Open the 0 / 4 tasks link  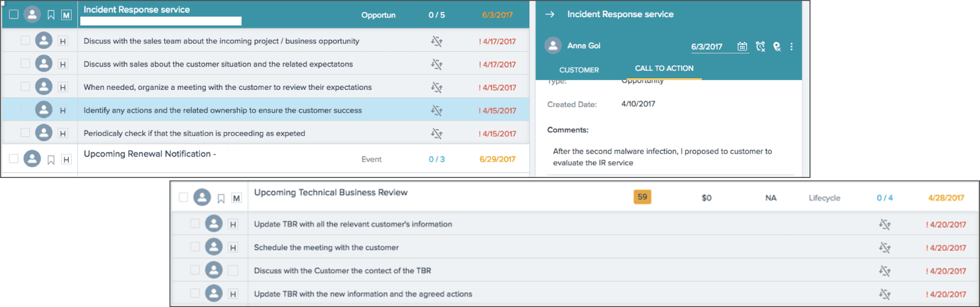884,198
